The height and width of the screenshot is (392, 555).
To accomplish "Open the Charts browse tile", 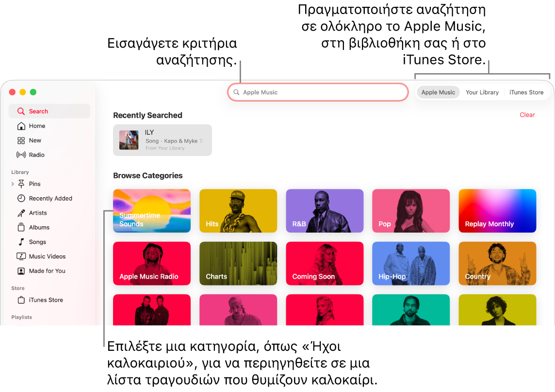I will tap(238, 263).
